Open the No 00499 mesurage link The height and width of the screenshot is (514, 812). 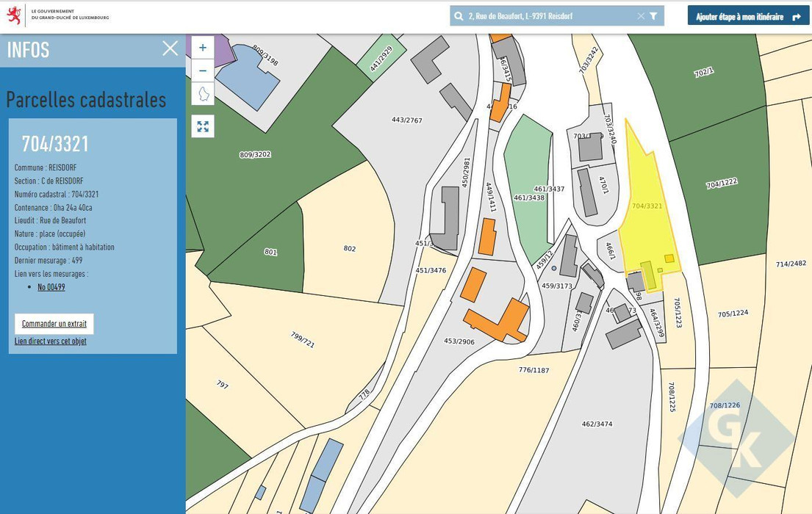click(51, 287)
